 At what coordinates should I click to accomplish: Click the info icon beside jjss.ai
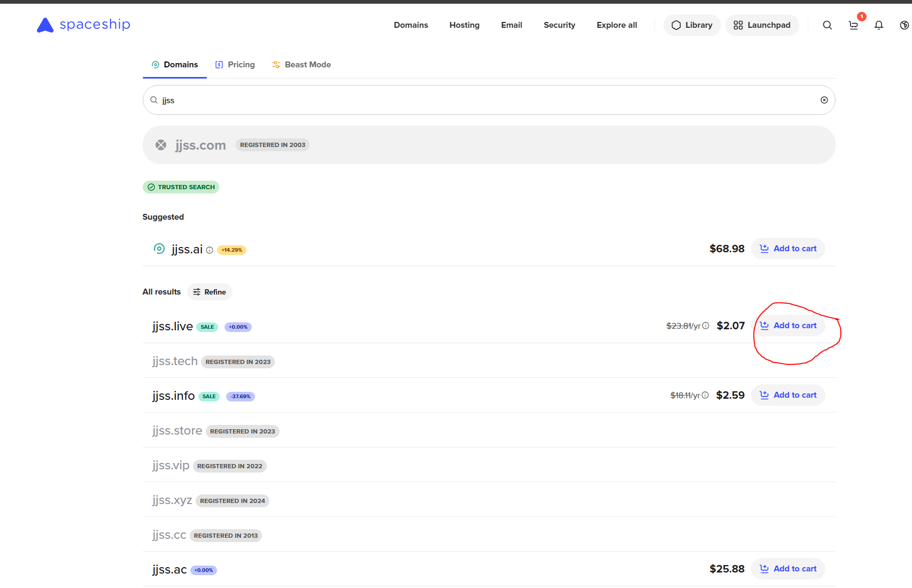coord(210,250)
